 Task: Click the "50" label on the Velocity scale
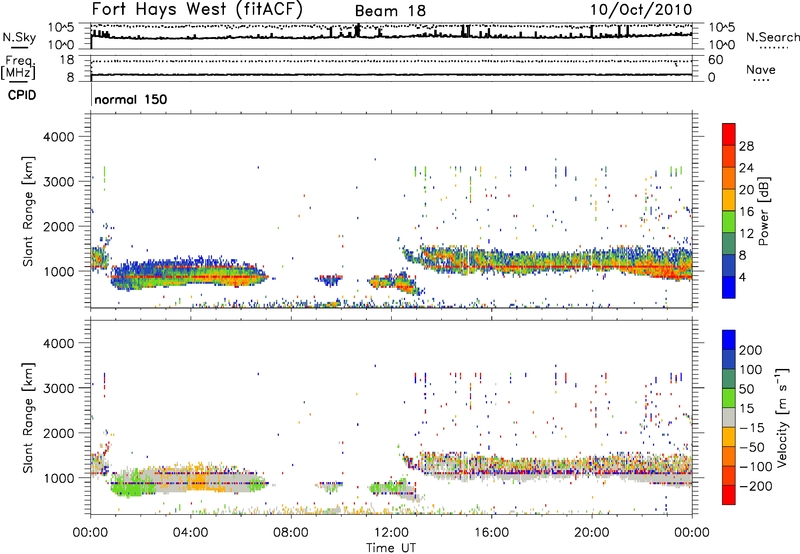pos(746,389)
